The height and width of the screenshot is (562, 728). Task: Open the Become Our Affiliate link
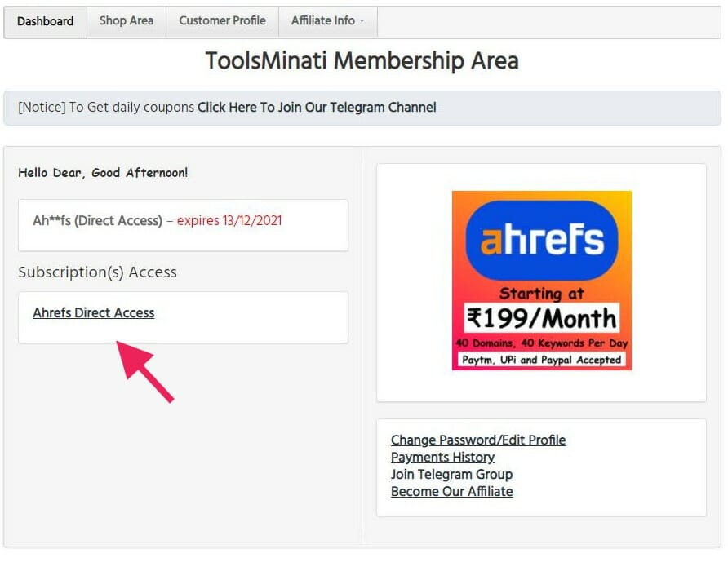pos(452,492)
